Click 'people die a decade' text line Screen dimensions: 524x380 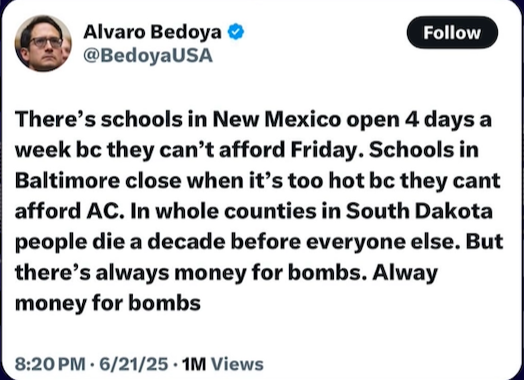point(120,243)
